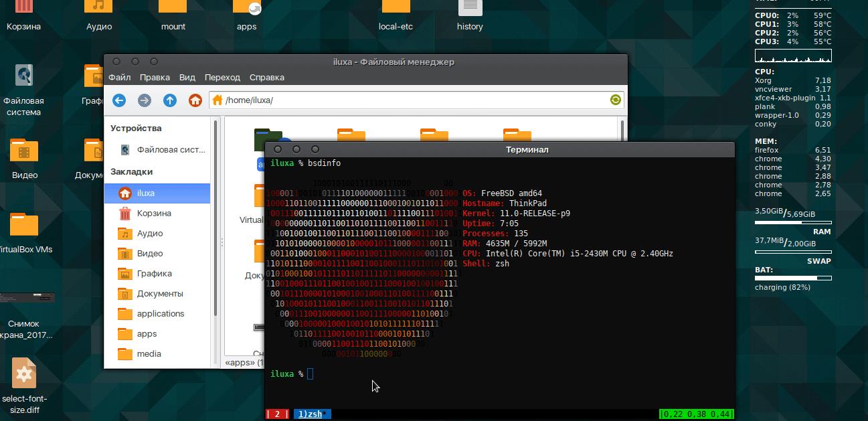
Task: Select the Видео folder on the desktop
Action: tap(24, 159)
